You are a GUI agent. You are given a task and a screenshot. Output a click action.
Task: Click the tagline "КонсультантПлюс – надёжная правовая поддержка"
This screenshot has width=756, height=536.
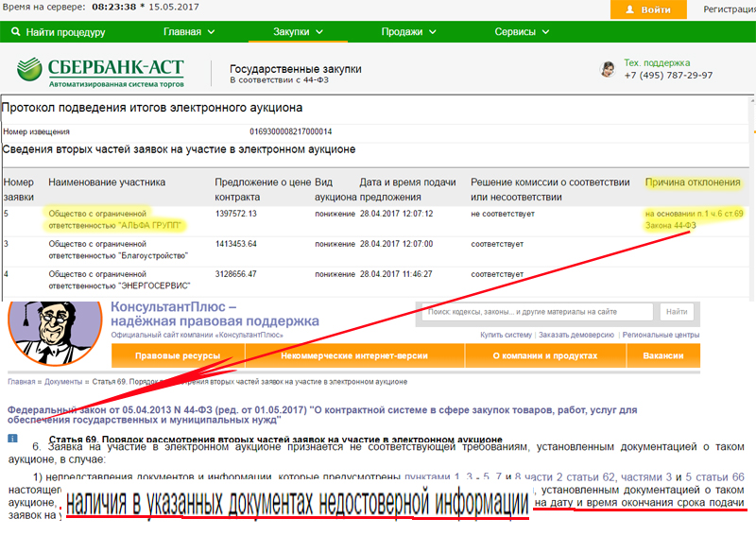[x=215, y=314]
